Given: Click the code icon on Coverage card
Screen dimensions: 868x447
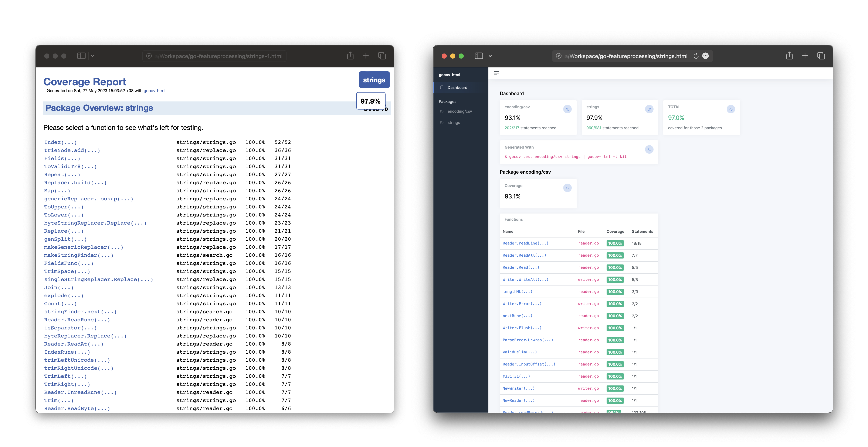Looking at the screenshot, I should click(x=567, y=188).
